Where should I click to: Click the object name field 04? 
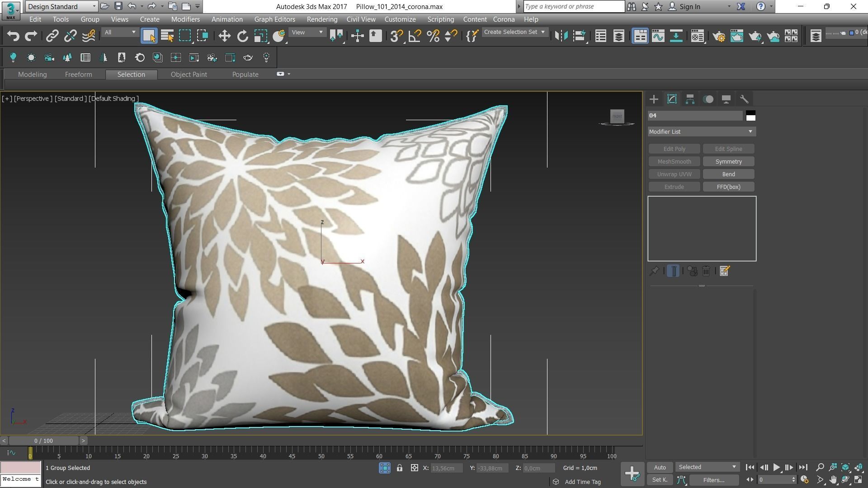[695, 116]
